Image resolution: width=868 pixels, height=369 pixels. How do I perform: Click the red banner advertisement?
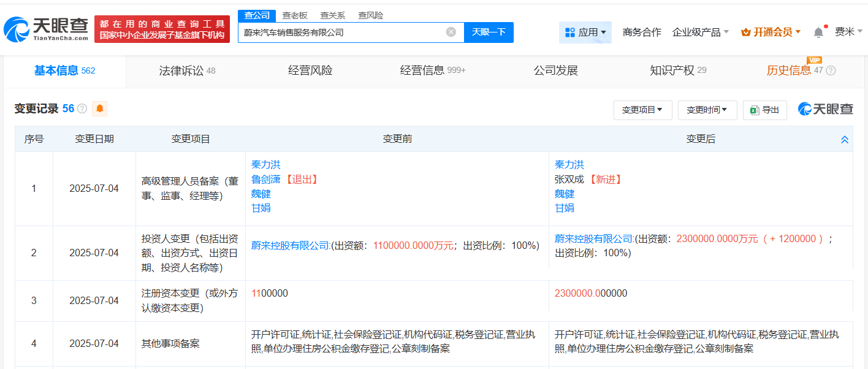162,29
